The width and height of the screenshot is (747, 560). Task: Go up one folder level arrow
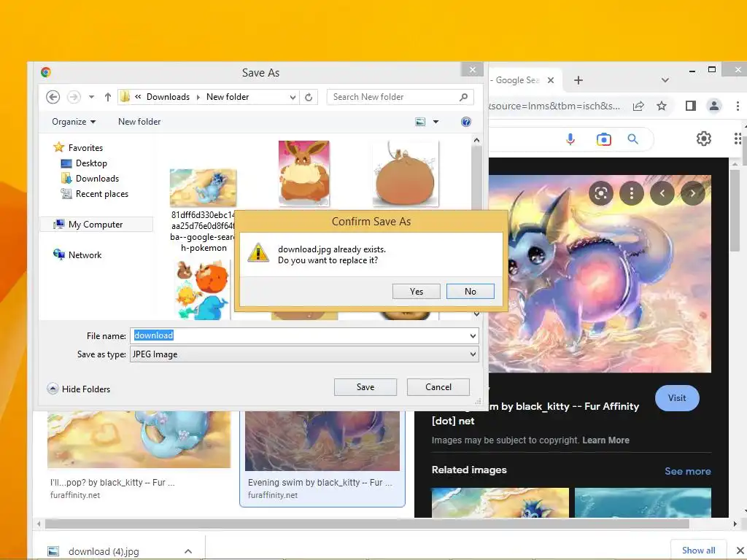(x=108, y=97)
